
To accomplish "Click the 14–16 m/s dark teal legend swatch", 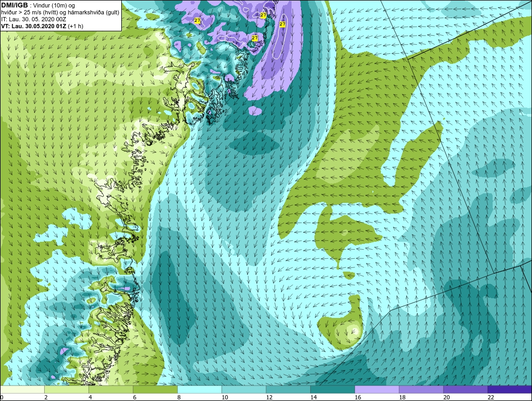I will pyautogui.click(x=332, y=389).
